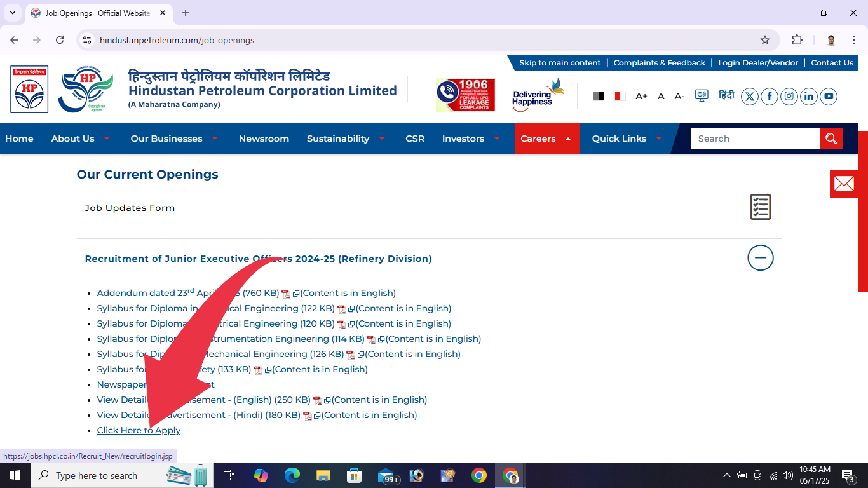Expand the Quick Links menu arrow
Viewport: 868px width, 488px height.
[659, 139]
